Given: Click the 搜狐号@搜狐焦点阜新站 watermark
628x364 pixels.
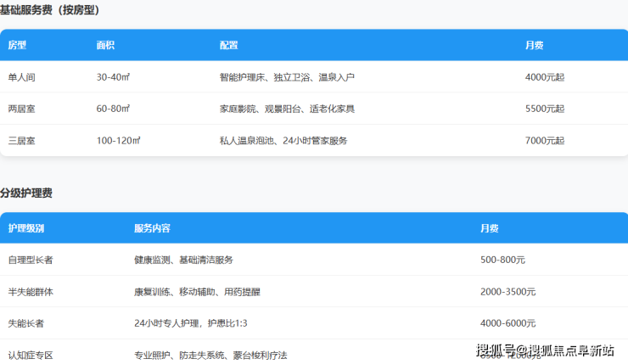Looking at the screenshot, I should [x=545, y=350].
